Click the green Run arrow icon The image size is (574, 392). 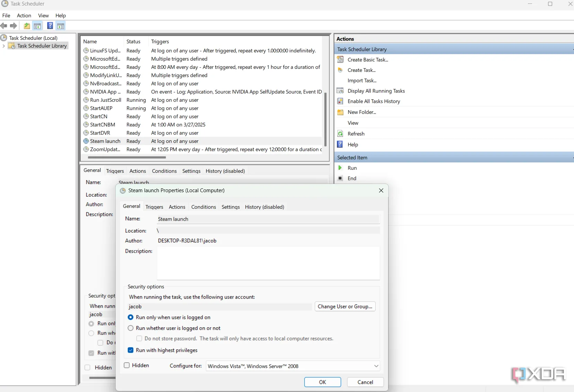340,168
